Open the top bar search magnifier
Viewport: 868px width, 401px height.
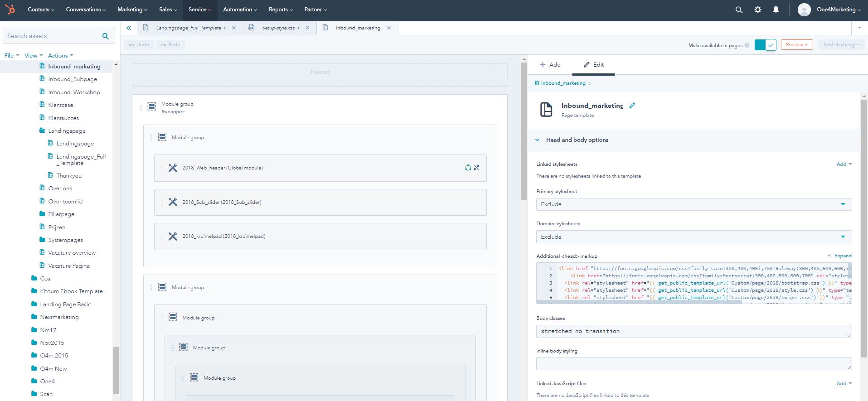(739, 10)
